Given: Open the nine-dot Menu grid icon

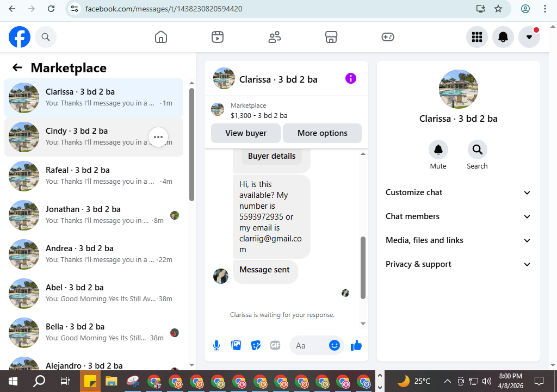Looking at the screenshot, I should click(476, 37).
